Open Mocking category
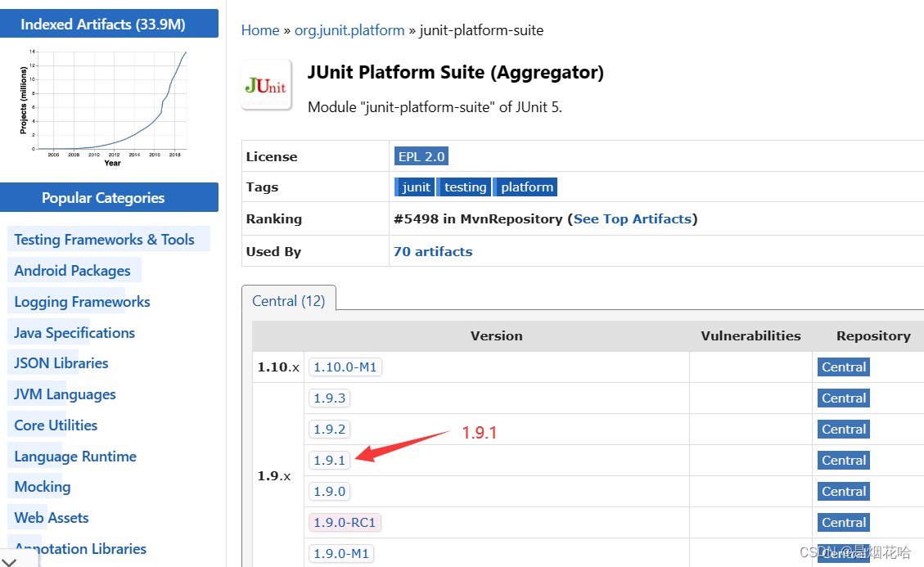 43,487
